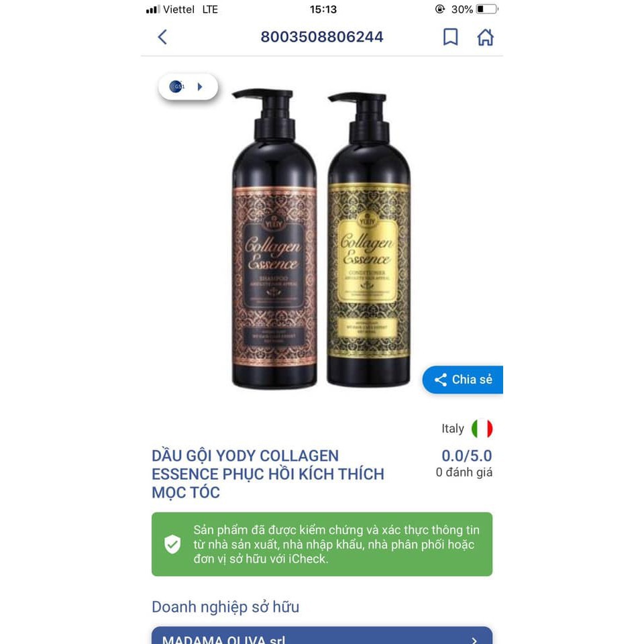This screenshot has width=644, height=644.
Task: Expand MADAMA OLIVA chevron arrow
Action: click(x=474, y=639)
